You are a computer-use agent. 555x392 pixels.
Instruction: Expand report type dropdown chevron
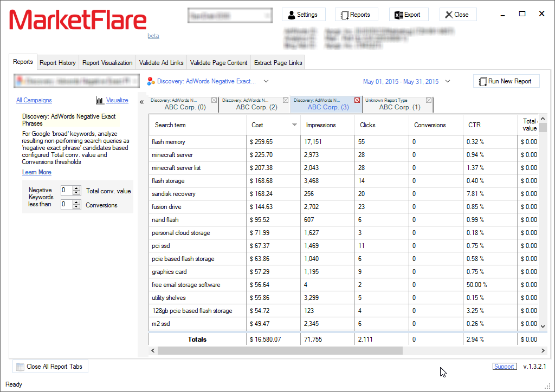pyautogui.click(x=266, y=81)
